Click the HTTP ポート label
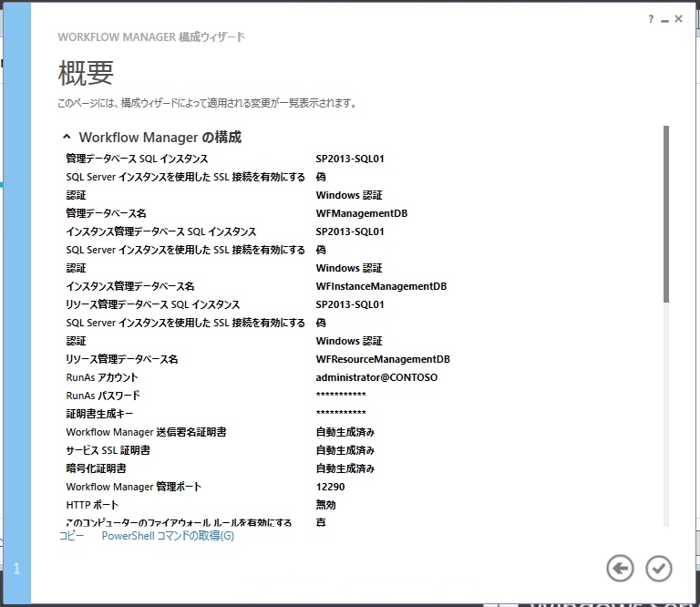 point(92,505)
